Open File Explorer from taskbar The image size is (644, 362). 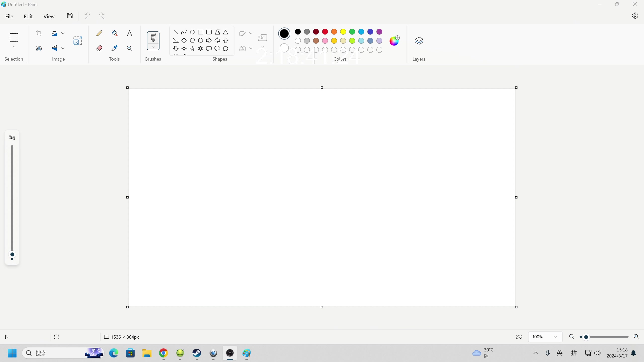[x=147, y=353]
